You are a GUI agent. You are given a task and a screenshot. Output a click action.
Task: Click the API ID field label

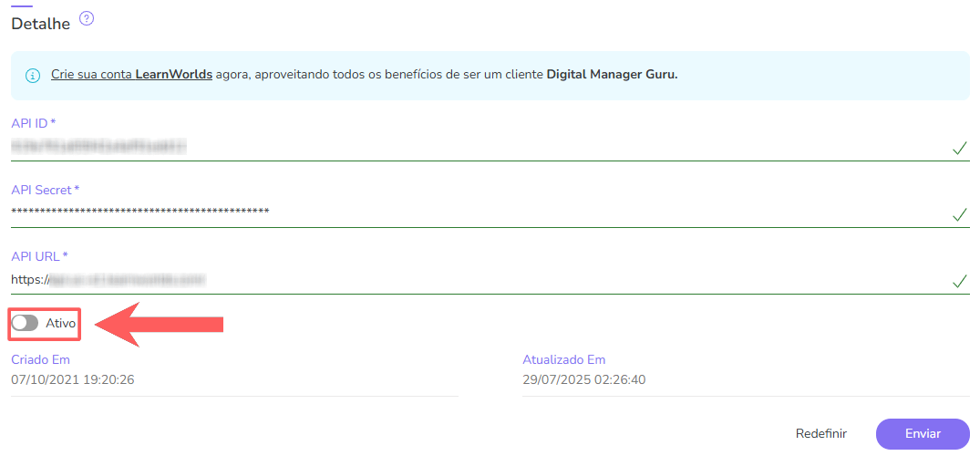34,123
